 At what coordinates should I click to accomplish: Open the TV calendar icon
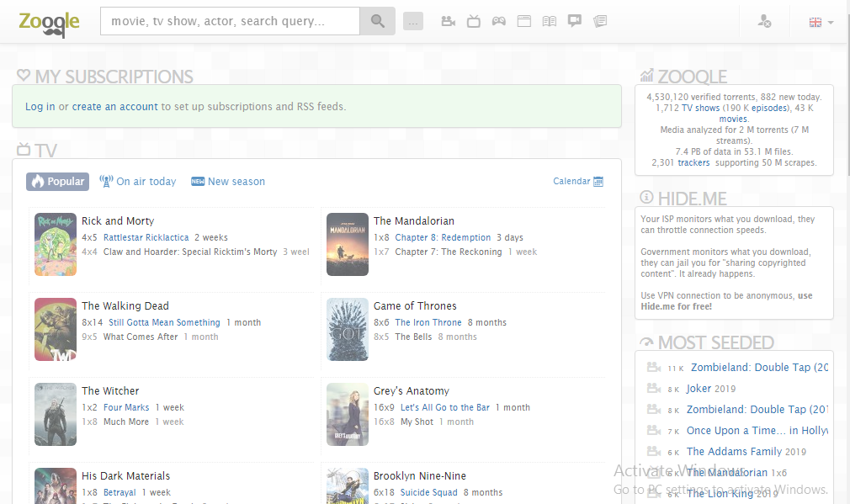point(598,182)
